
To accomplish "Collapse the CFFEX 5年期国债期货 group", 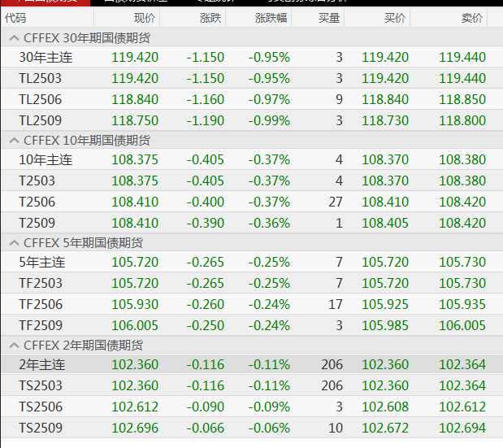I will point(14,242).
